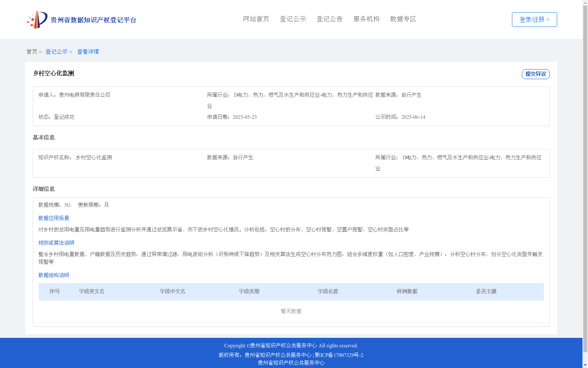Click 样例数据 column header
The image size is (588, 368).
407,291
